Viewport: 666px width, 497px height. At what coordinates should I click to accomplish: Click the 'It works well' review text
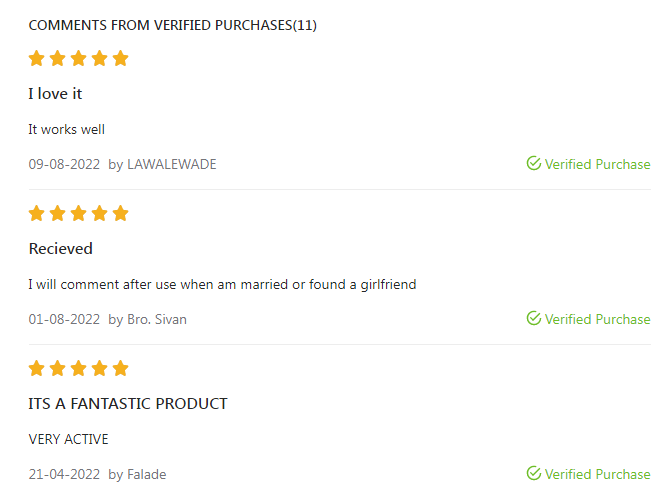(66, 129)
